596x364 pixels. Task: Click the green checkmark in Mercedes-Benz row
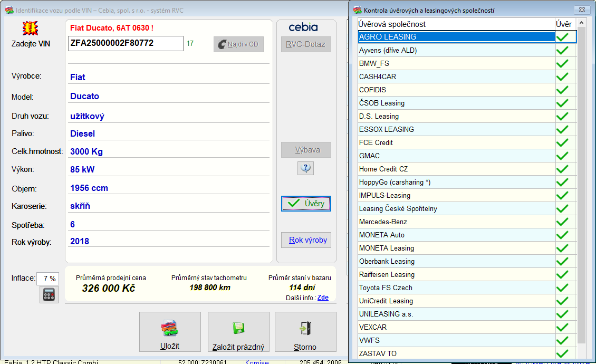click(x=562, y=222)
